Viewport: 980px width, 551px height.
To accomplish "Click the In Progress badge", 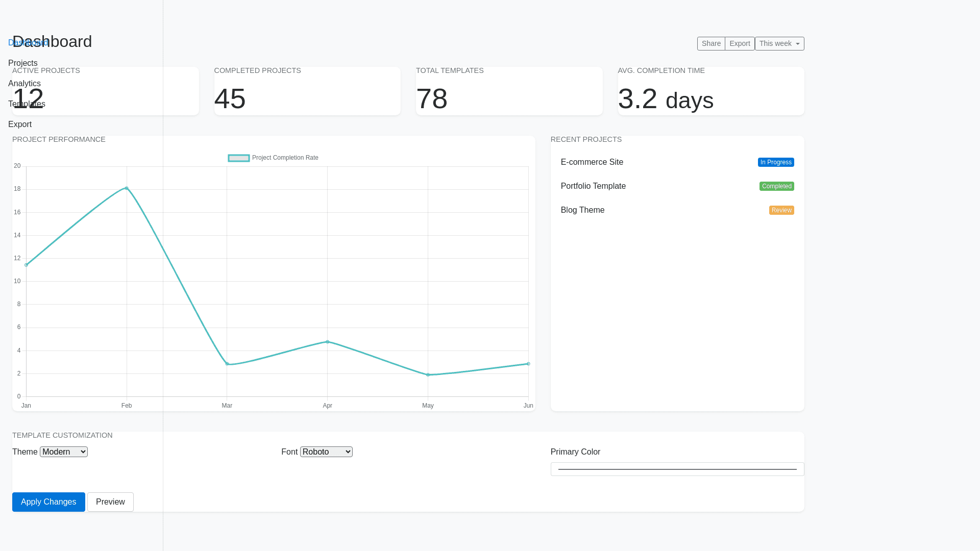I will pos(776,162).
